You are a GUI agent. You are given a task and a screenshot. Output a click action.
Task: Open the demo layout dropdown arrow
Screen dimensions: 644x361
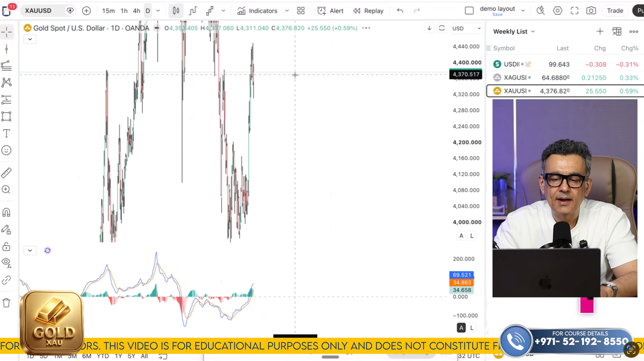523,11
